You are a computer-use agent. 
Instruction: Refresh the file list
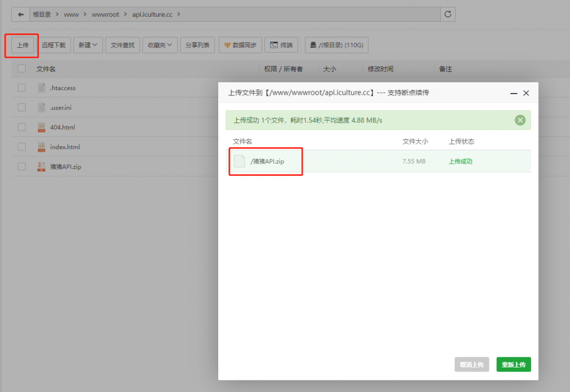[x=448, y=14]
